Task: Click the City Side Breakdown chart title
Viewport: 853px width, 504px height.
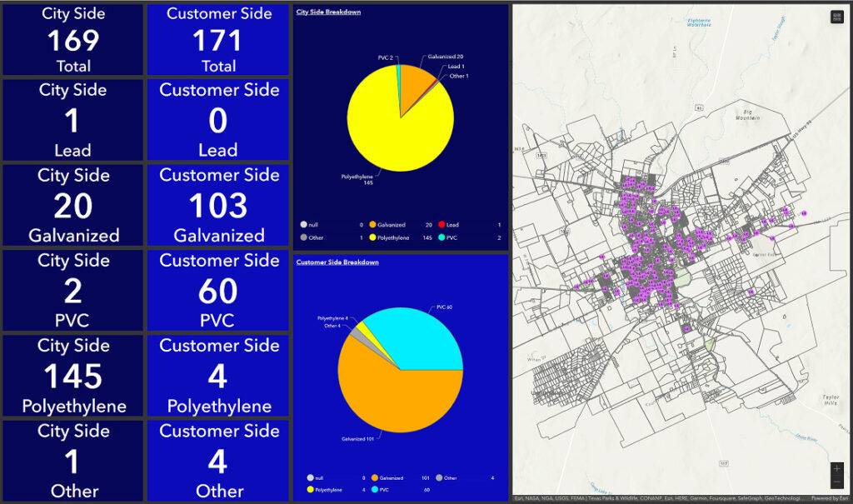Action: (328, 12)
